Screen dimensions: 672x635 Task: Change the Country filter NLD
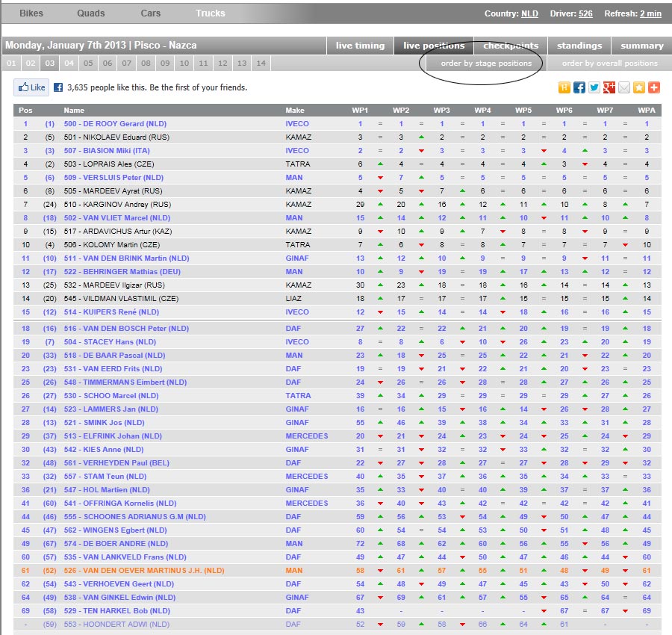click(x=529, y=13)
